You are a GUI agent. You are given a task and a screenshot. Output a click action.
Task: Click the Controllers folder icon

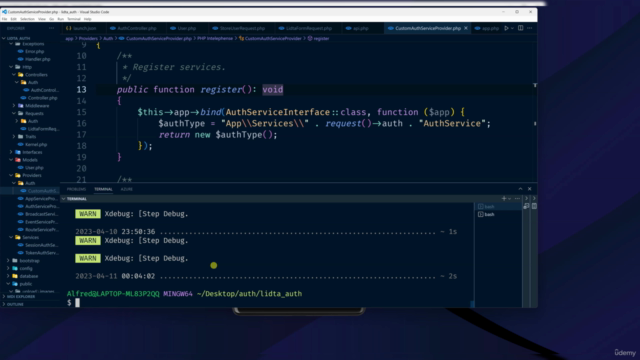click(x=20, y=75)
